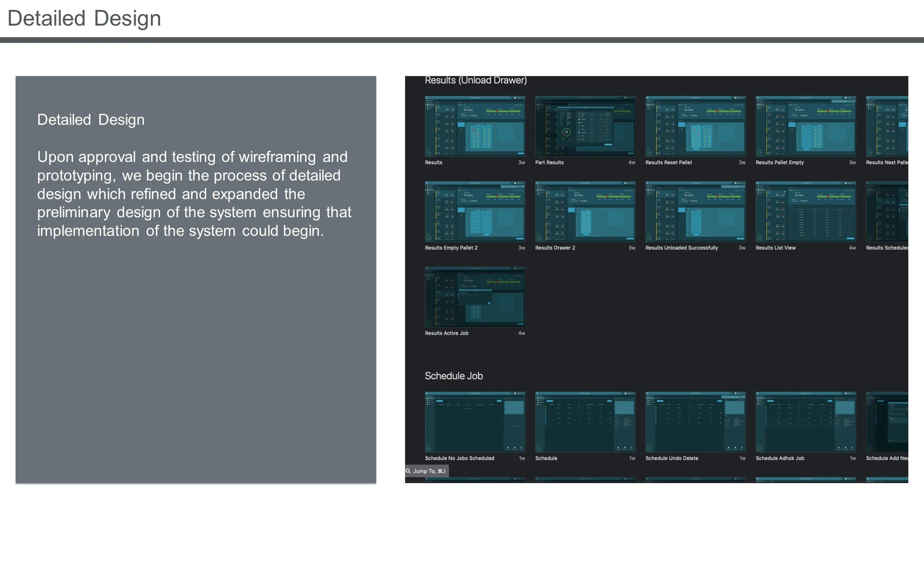924x578 pixels.
Task: Open the Part Results thumbnail
Action: pyautogui.click(x=585, y=126)
